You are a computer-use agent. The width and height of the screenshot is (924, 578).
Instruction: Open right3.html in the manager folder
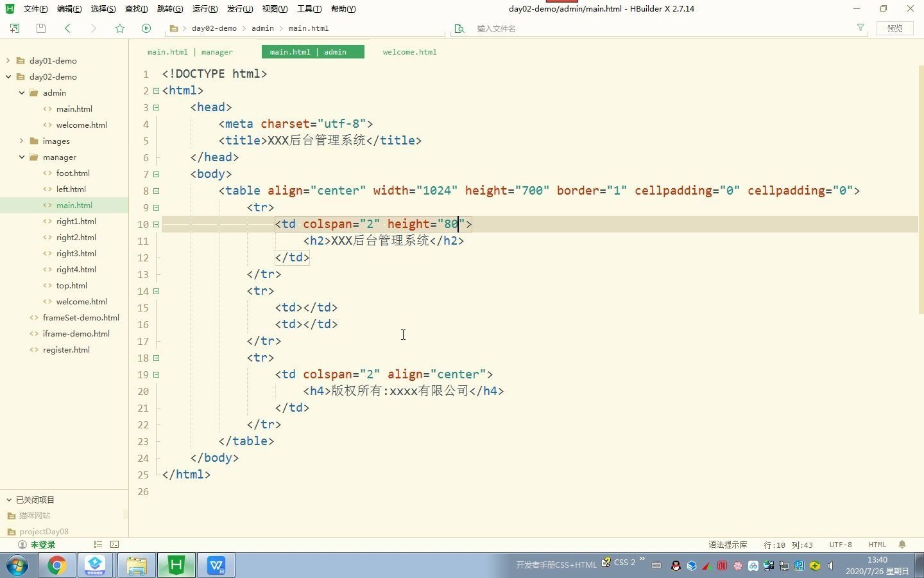pos(76,253)
